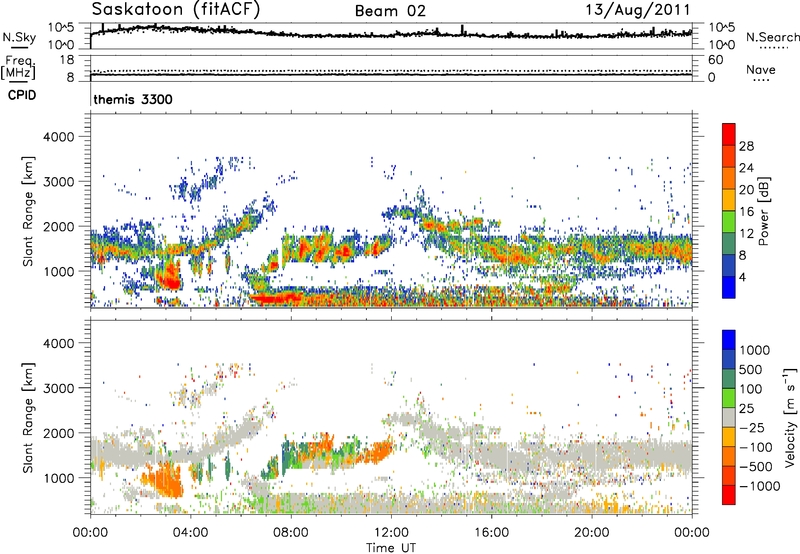This screenshot has height=554, width=800.
Task: Click the '3000' tick of the velocity panel
Action: click(58, 388)
